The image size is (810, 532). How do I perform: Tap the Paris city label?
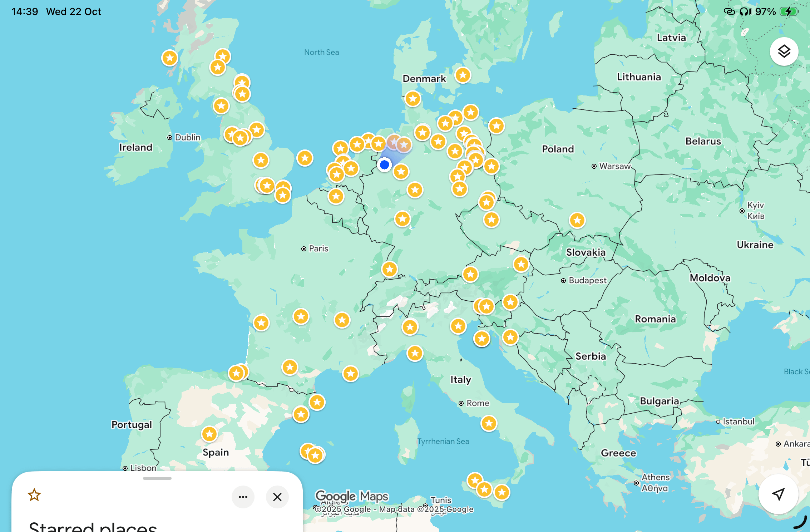click(x=318, y=248)
